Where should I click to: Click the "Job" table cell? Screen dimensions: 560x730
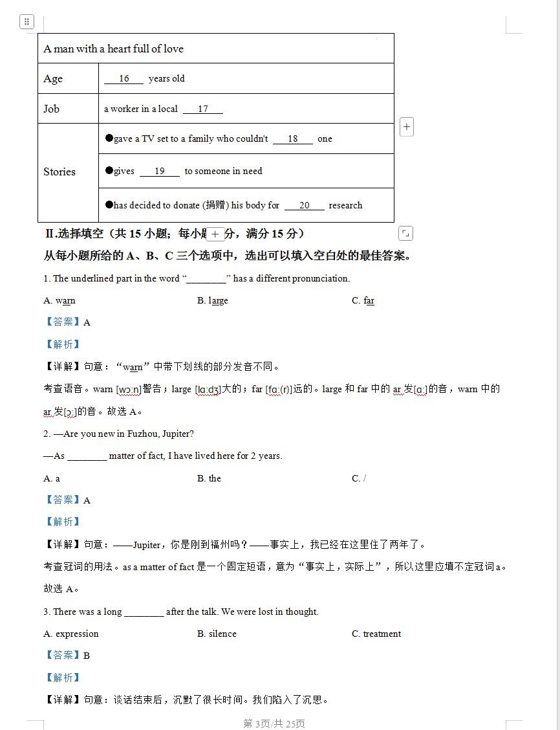(x=69, y=109)
